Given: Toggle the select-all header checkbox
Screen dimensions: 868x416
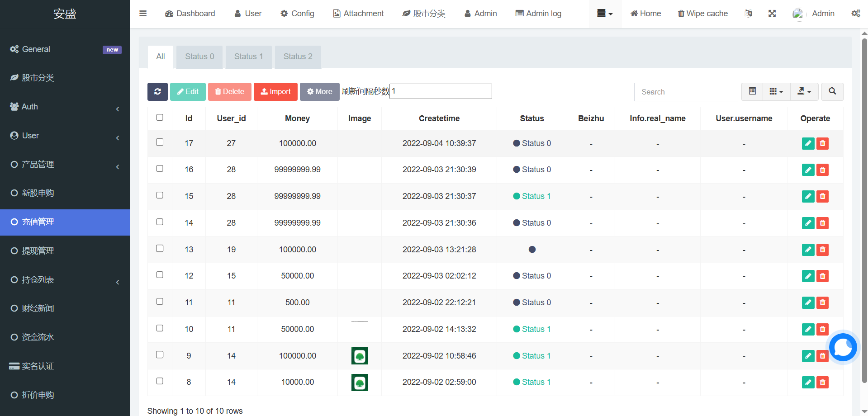Looking at the screenshot, I should tap(160, 118).
